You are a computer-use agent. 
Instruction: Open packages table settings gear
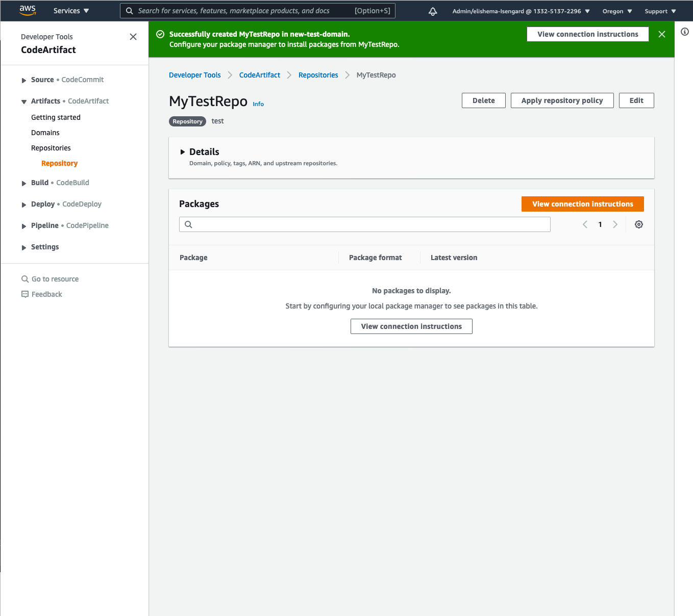639,224
